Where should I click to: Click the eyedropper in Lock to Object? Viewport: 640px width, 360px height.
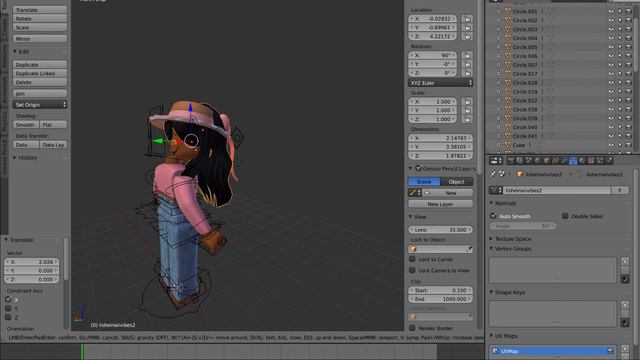pyautogui.click(x=469, y=249)
